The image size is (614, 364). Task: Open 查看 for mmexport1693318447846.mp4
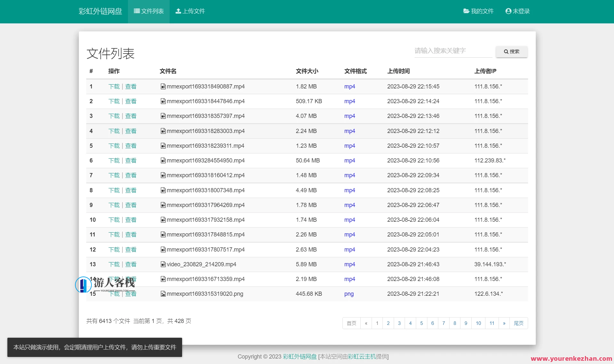131,101
